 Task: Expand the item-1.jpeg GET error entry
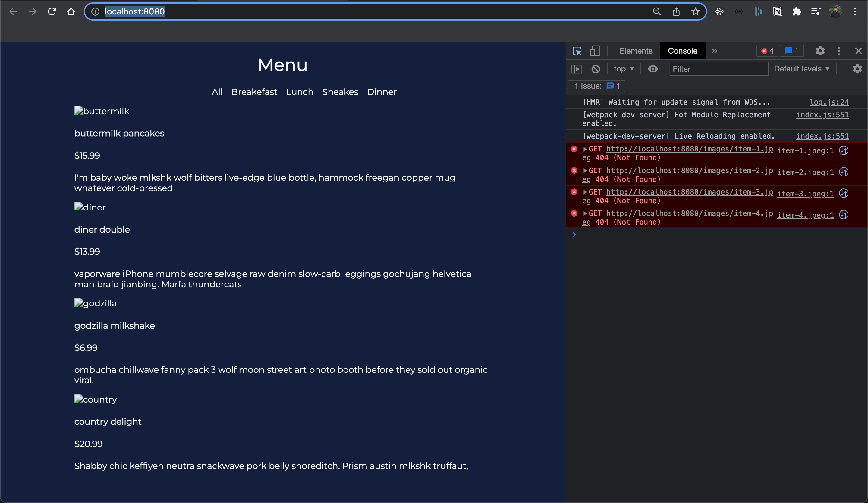[x=585, y=149]
